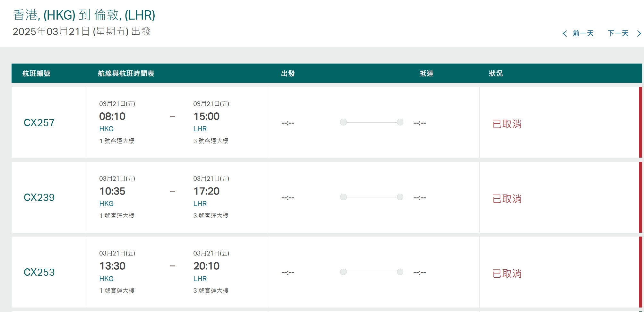Go to 下一天 (next day)
Screen dimensions: 644x312
[618, 33]
